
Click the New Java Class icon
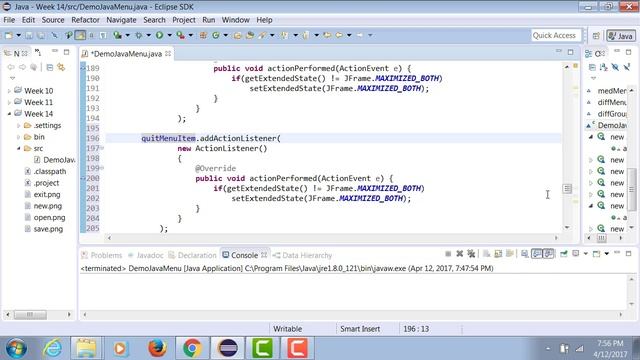(x=216, y=36)
